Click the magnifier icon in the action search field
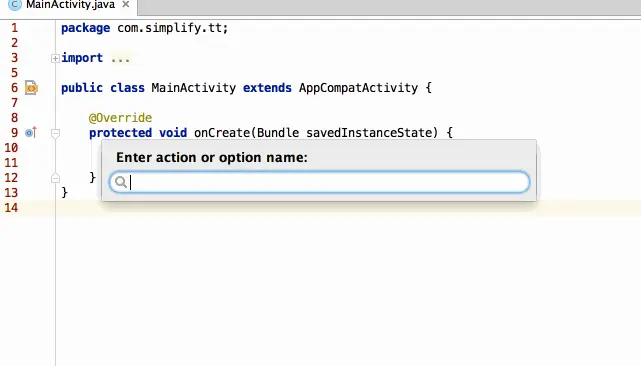This screenshot has height=366, width=641. click(x=121, y=182)
